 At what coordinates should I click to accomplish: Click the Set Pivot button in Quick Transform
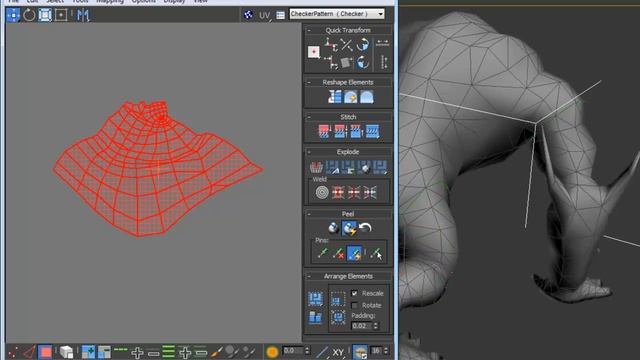pos(313,52)
